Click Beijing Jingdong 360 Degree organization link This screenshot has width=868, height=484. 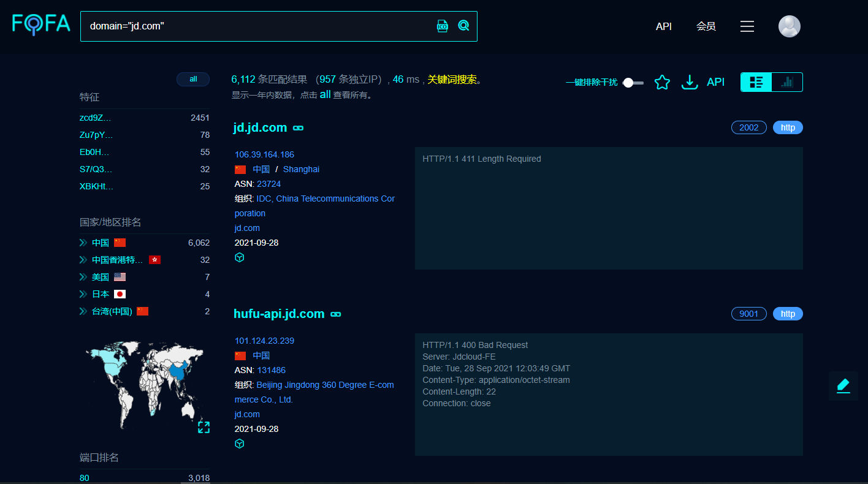[314, 392]
